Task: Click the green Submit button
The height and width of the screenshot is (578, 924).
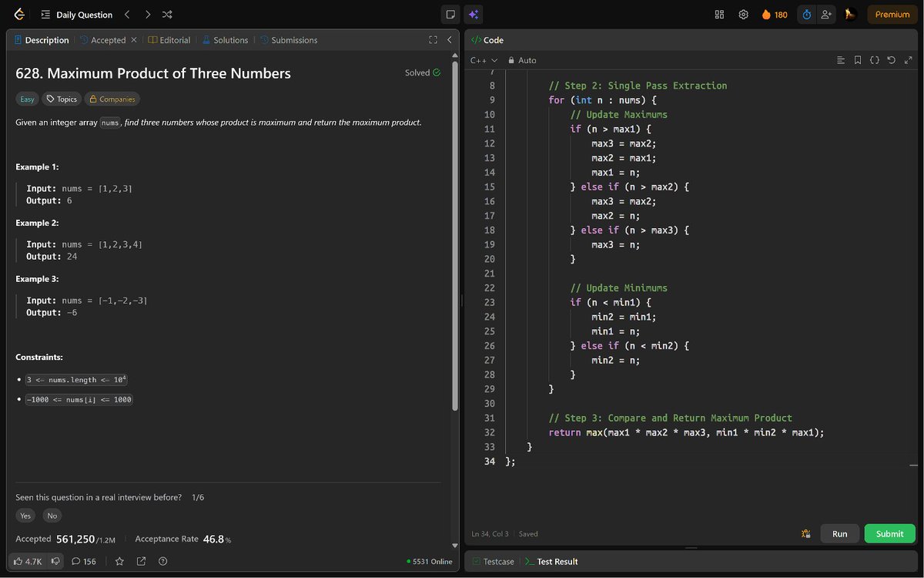Action: pos(889,533)
